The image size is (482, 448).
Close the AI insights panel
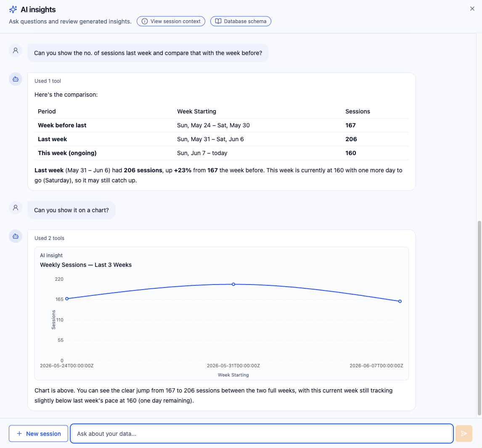click(x=472, y=8)
